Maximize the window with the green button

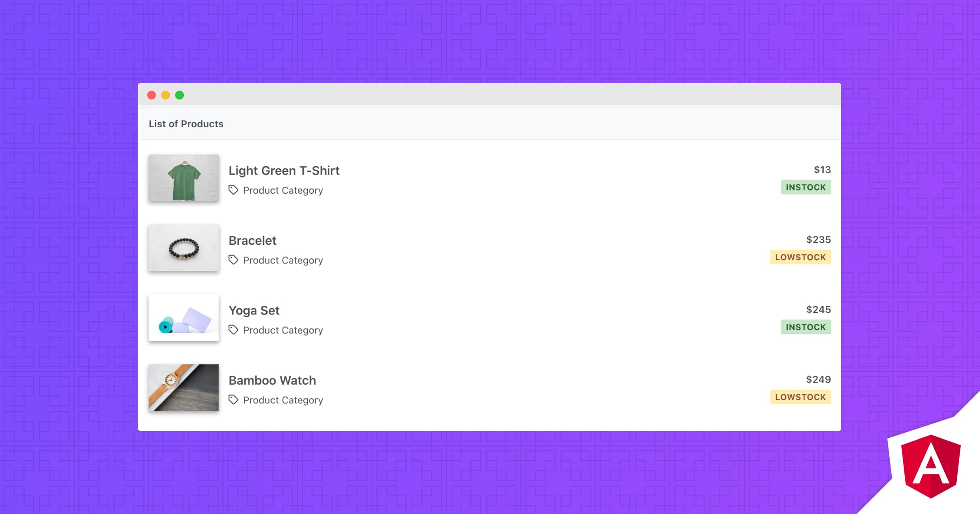179,95
